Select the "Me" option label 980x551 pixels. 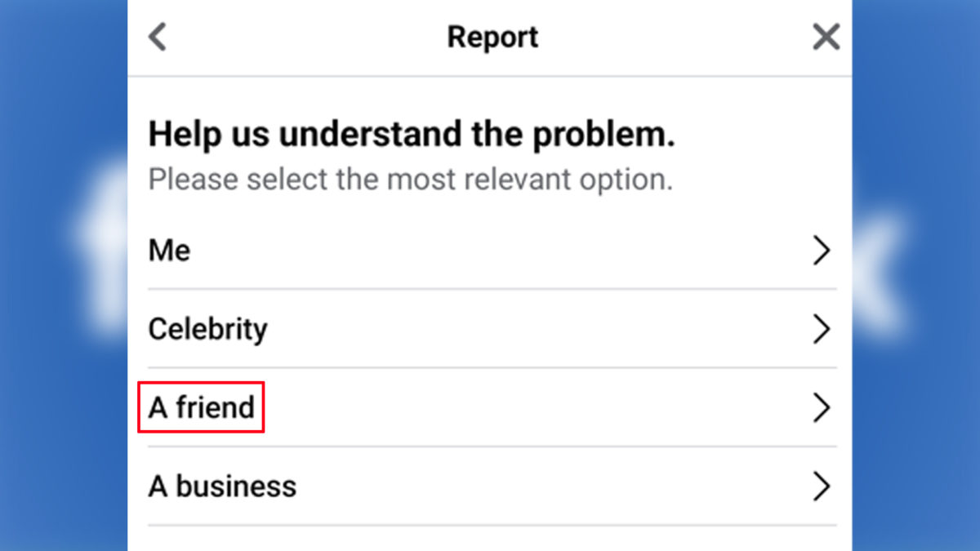[x=169, y=251]
